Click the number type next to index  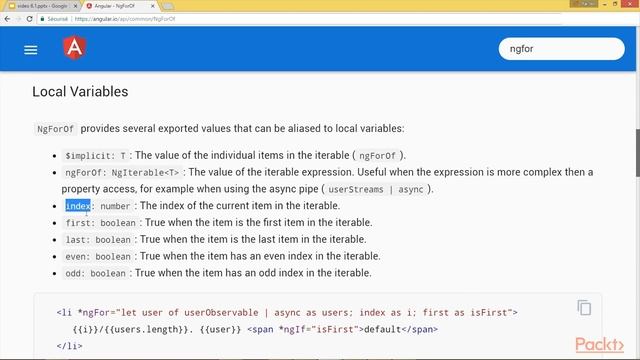[x=115, y=206]
